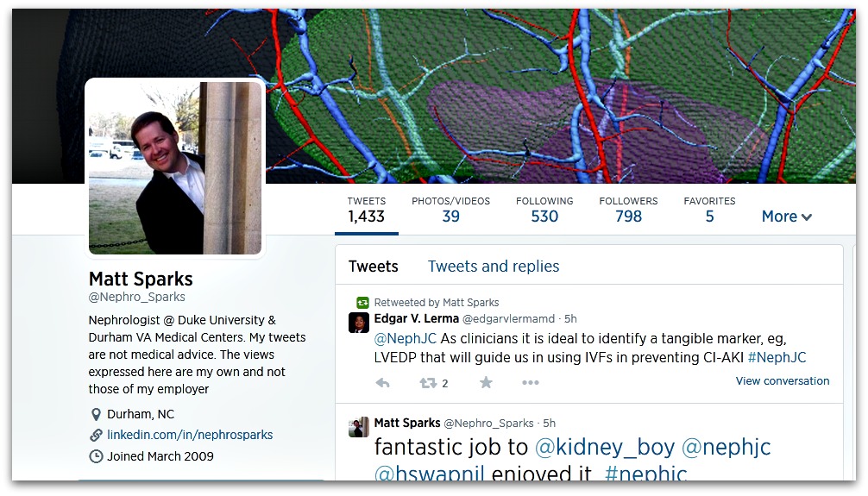Click the 5h timestamp on Lerma tweet
Viewport: 868px width, 496px height.
tap(570, 319)
